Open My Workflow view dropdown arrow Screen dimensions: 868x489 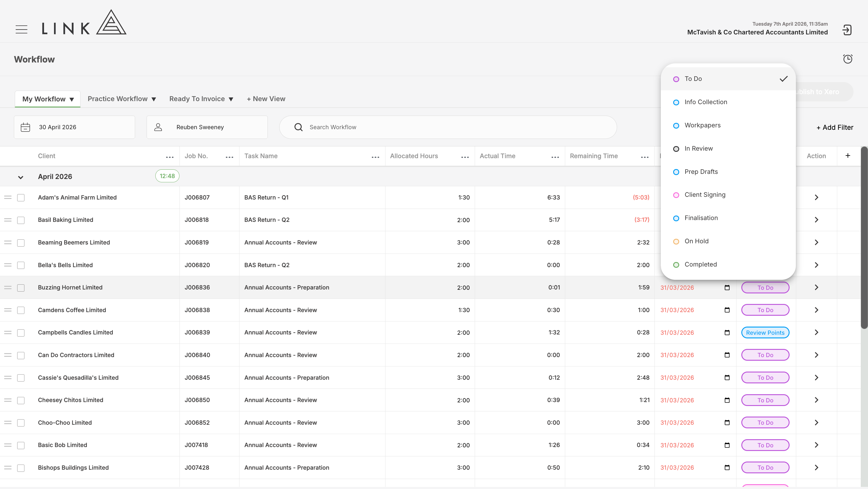pyautogui.click(x=72, y=100)
